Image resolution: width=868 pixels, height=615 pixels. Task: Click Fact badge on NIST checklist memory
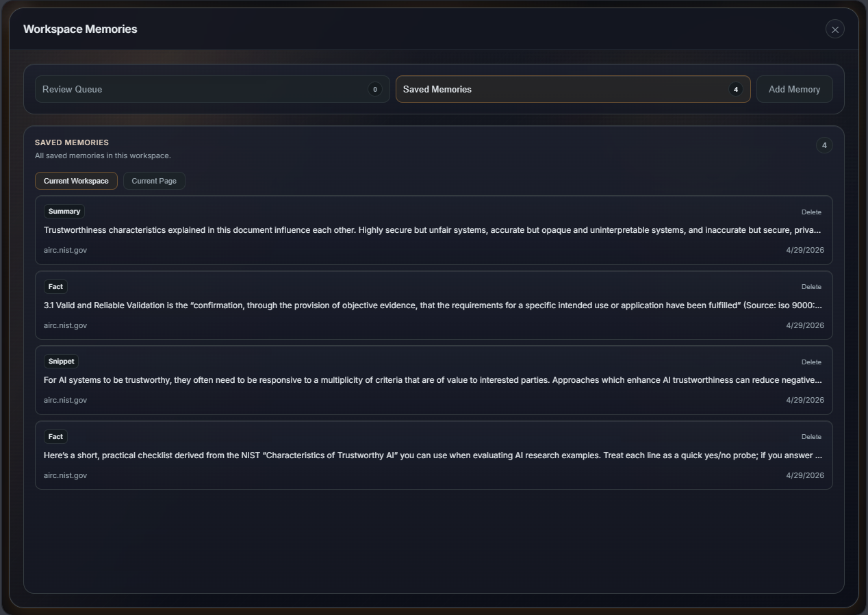click(55, 436)
